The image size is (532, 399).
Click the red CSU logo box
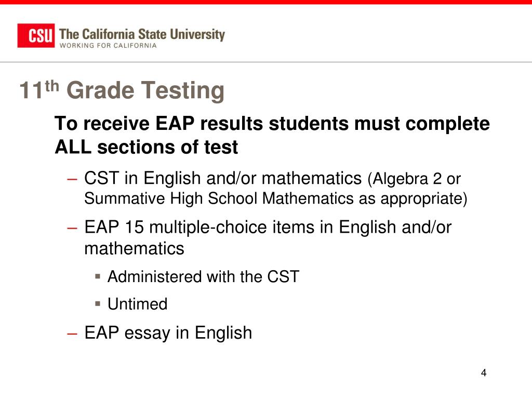36,36
